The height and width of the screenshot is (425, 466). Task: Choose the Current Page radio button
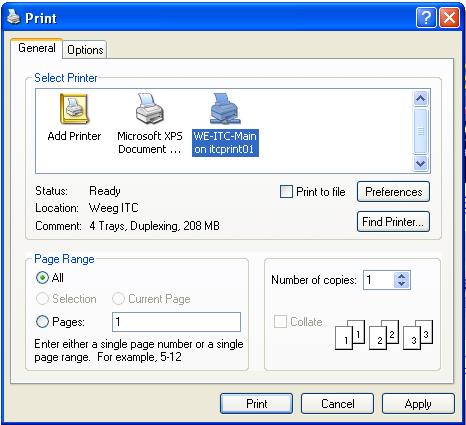[x=118, y=299]
